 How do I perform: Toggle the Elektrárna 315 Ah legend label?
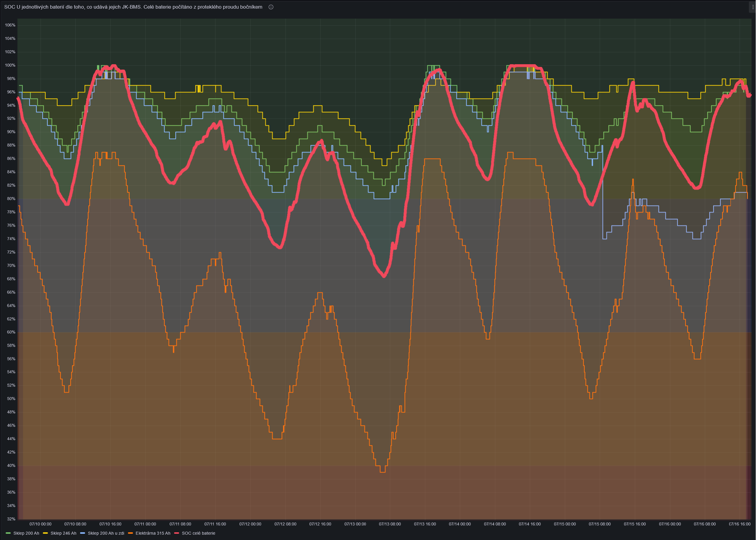point(153,533)
